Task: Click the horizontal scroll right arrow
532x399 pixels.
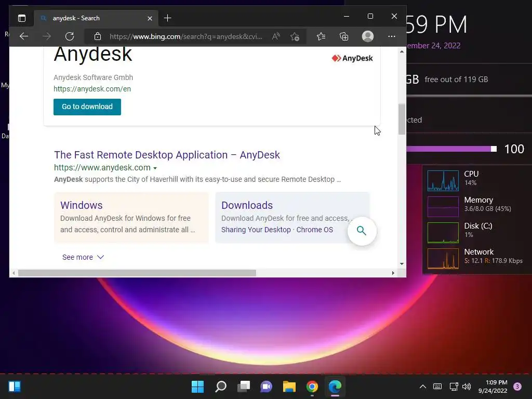Action: [393, 273]
